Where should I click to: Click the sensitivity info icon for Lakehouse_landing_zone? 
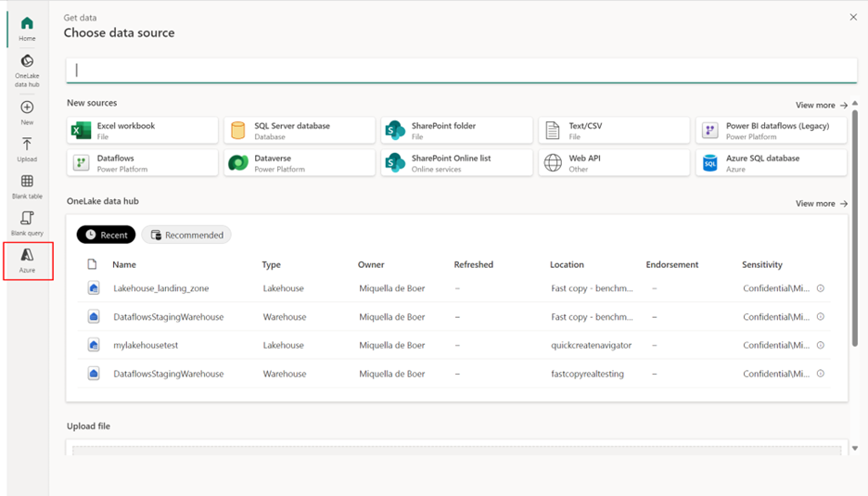point(821,287)
